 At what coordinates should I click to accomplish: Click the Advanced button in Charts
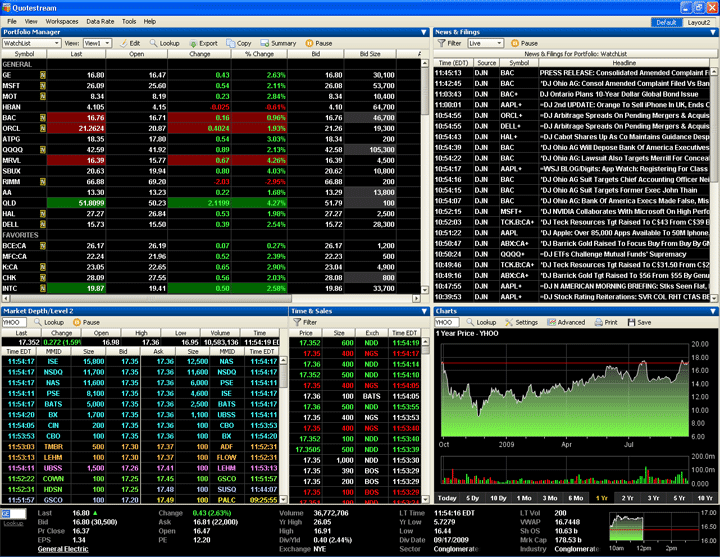click(566, 323)
